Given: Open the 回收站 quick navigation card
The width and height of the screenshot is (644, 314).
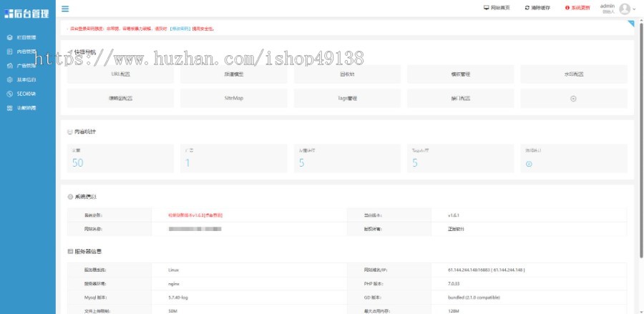Looking at the screenshot, I should (x=347, y=74).
